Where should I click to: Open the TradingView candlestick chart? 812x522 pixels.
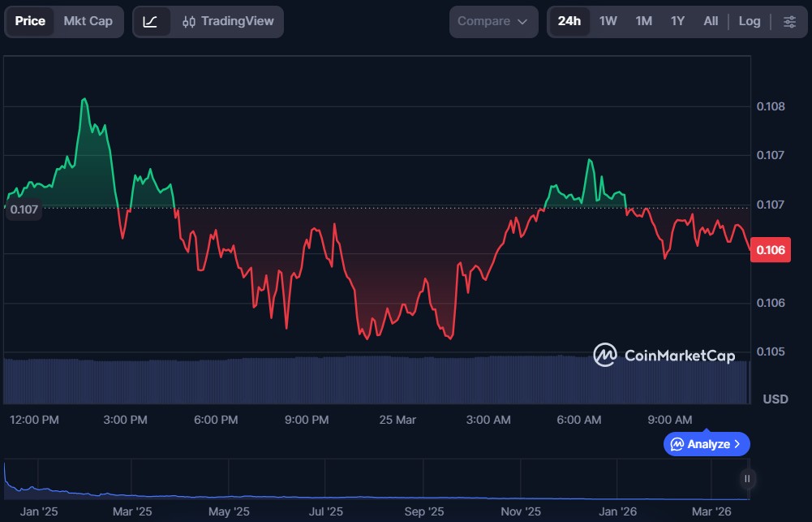point(228,21)
